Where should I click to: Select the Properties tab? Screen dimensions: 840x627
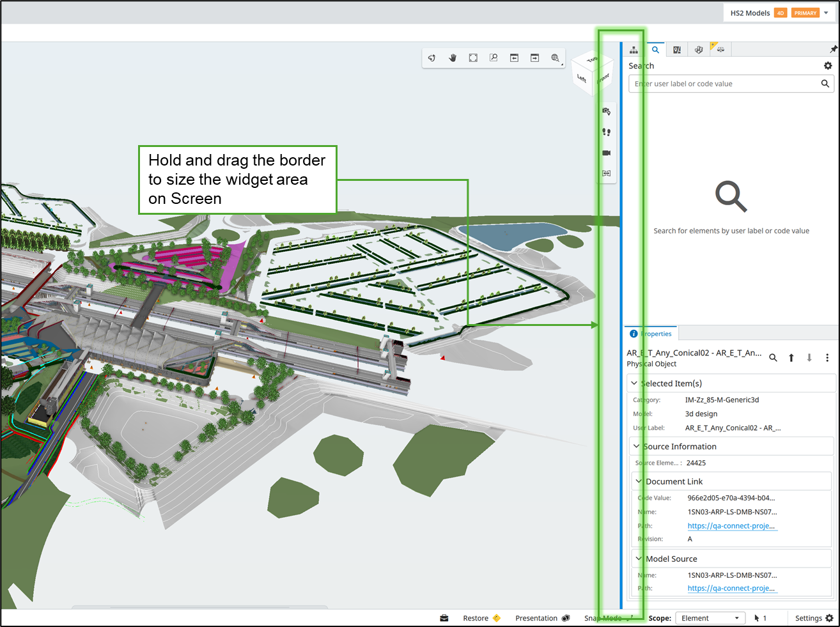(651, 334)
